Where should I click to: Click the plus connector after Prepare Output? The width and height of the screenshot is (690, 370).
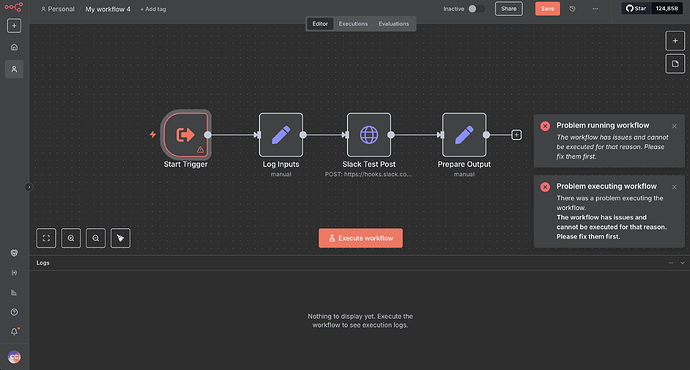tap(517, 135)
